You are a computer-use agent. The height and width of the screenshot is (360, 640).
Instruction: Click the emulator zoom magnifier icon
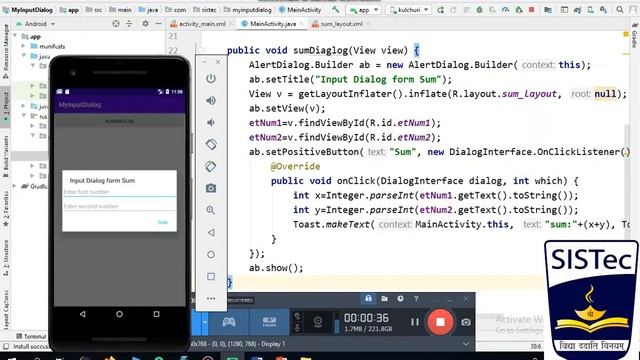pyautogui.click(x=211, y=210)
